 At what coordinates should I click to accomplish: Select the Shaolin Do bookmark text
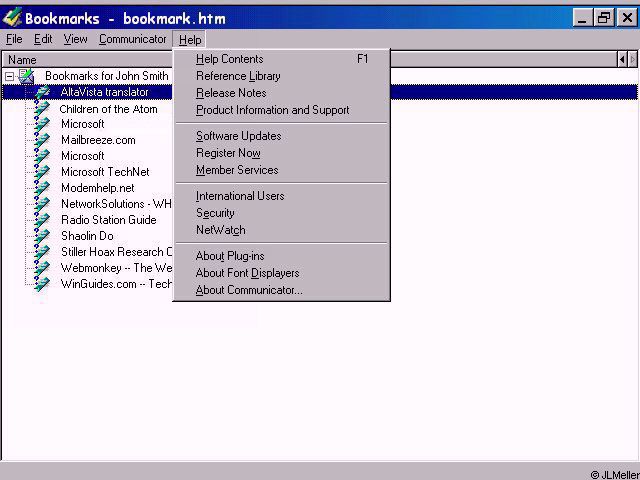[87, 236]
